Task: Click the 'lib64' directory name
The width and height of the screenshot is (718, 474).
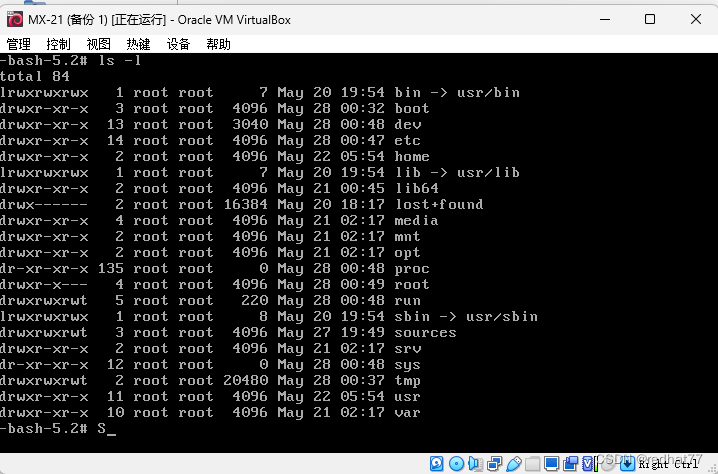Action: pyautogui.click(x=417, y=189)
